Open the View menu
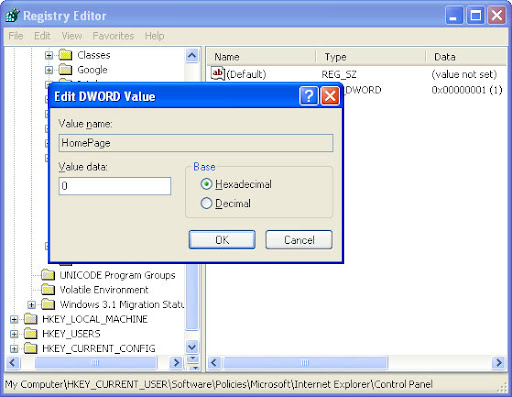This screenshot has width=512, height=397. click(72, 36)
